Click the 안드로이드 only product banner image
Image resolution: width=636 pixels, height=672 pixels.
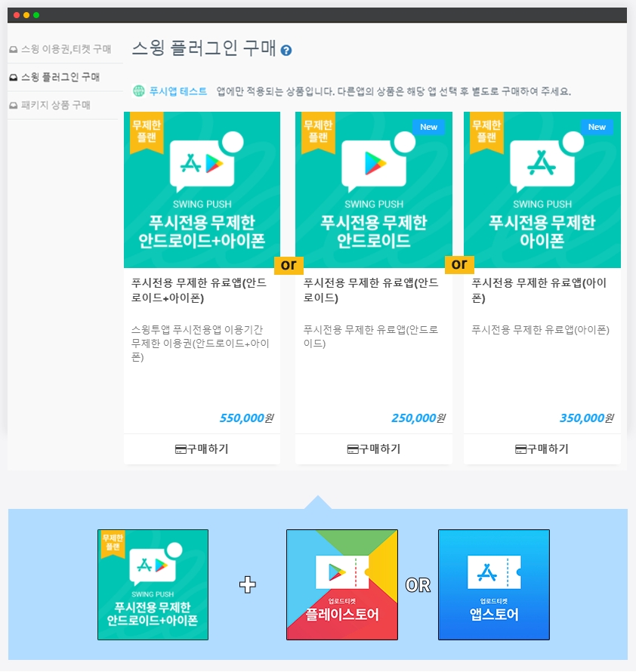[374, 190]
